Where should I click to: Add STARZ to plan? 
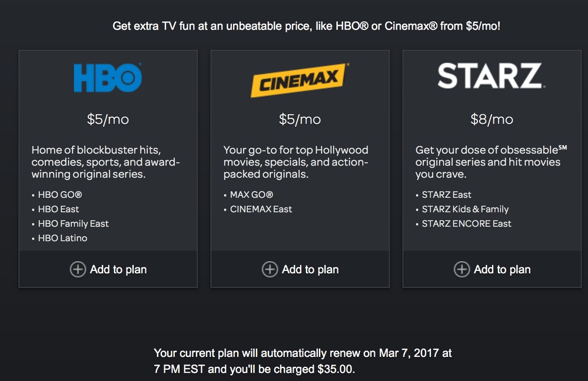492,269
